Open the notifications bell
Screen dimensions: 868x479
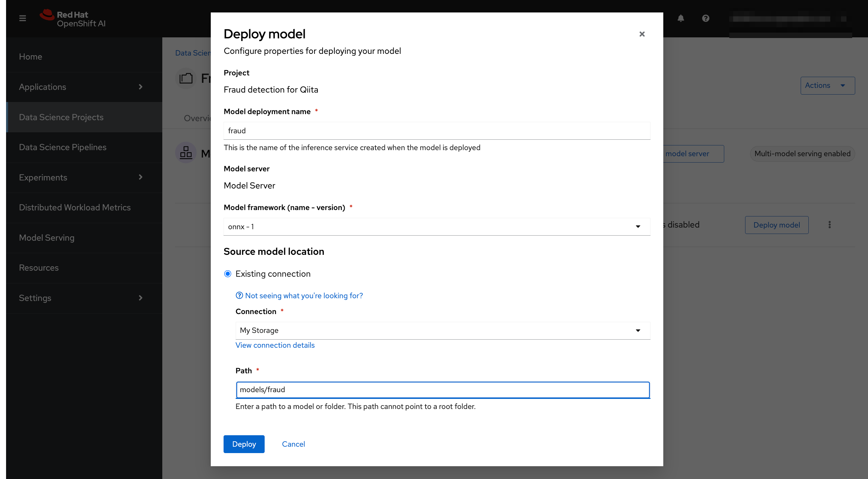(x=681, y=18)
